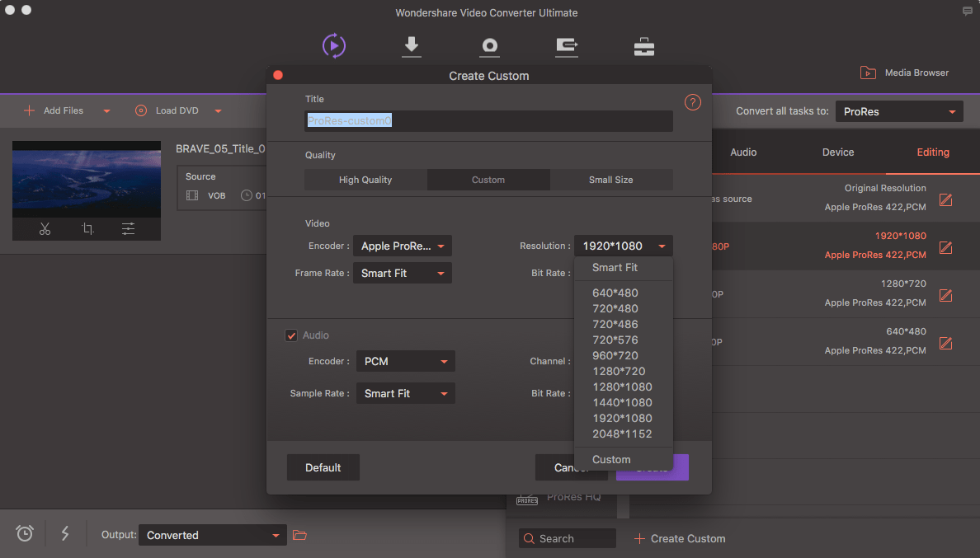Click the Load DVD label
Viewport: 980px width, 558px height.
[x=177, y=110]
